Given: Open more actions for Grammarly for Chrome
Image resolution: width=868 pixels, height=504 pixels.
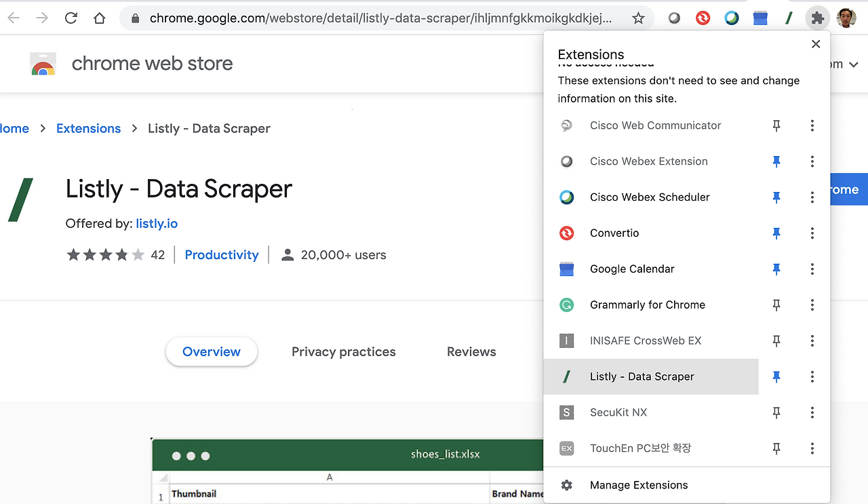Looking at the screenshot, I should 812,305.
